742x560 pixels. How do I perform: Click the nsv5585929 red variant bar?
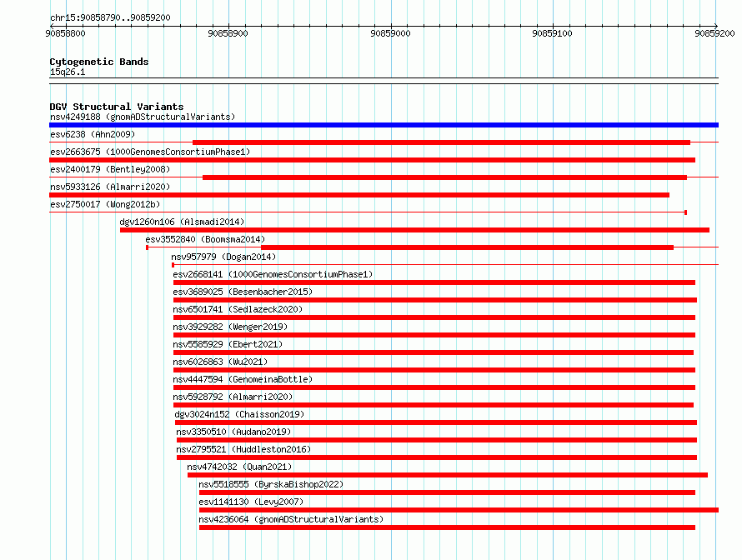point(434,352)
